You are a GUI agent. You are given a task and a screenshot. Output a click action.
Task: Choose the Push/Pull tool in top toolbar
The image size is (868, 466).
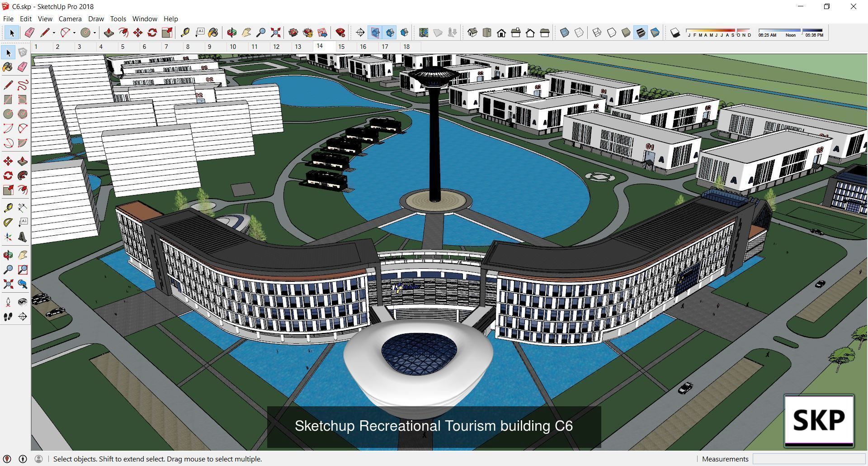click(108, 33)
